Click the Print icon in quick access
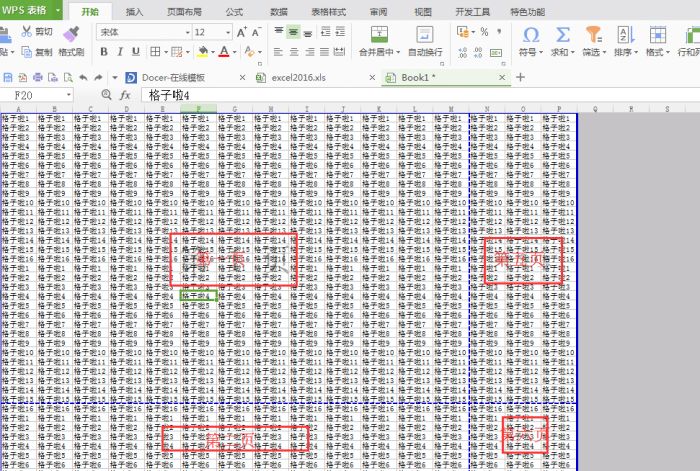The height and width of the screenshot is (471, 700). point(38,78)
